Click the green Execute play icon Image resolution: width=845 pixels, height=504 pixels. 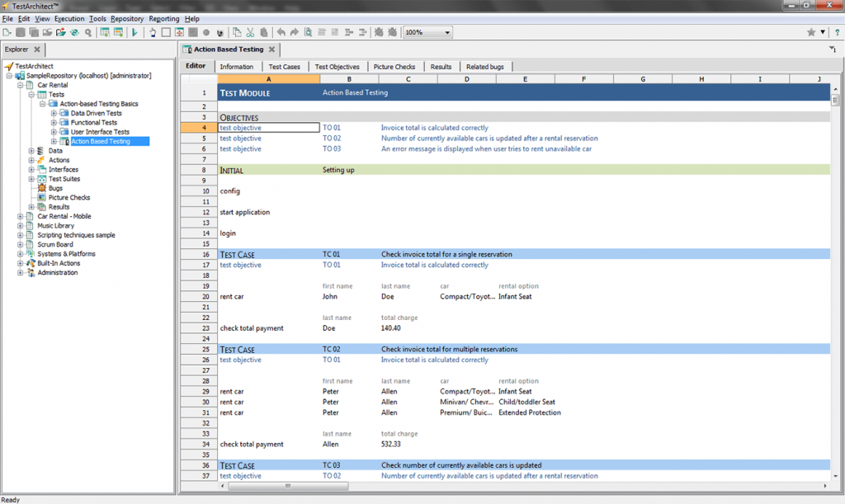click(x=135, y=32)
